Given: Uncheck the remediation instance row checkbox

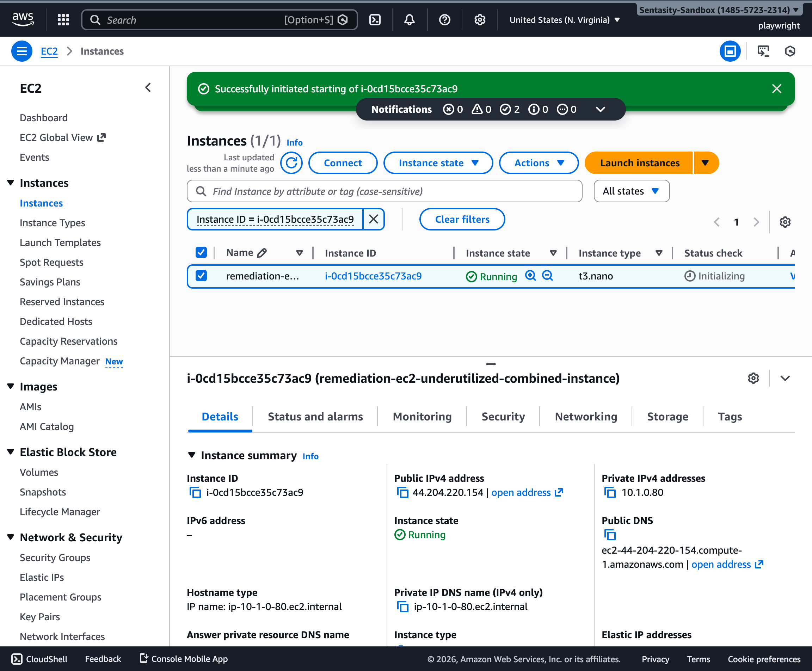Looking at the screenshot, I should 201,276.
